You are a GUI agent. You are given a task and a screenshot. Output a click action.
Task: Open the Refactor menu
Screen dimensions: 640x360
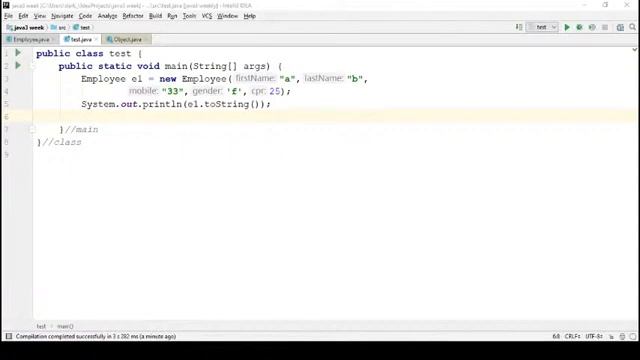point(133,16)
